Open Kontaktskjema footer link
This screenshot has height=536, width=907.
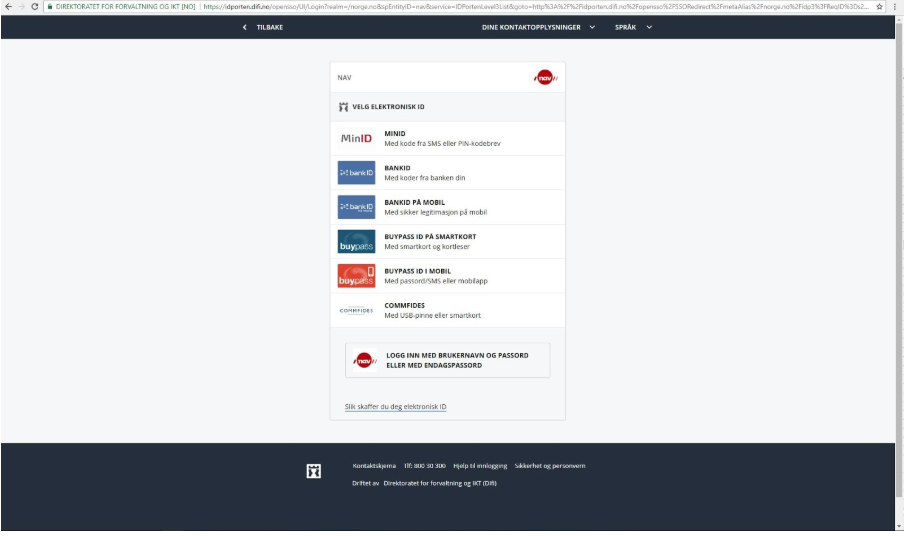tap(374, 465)
